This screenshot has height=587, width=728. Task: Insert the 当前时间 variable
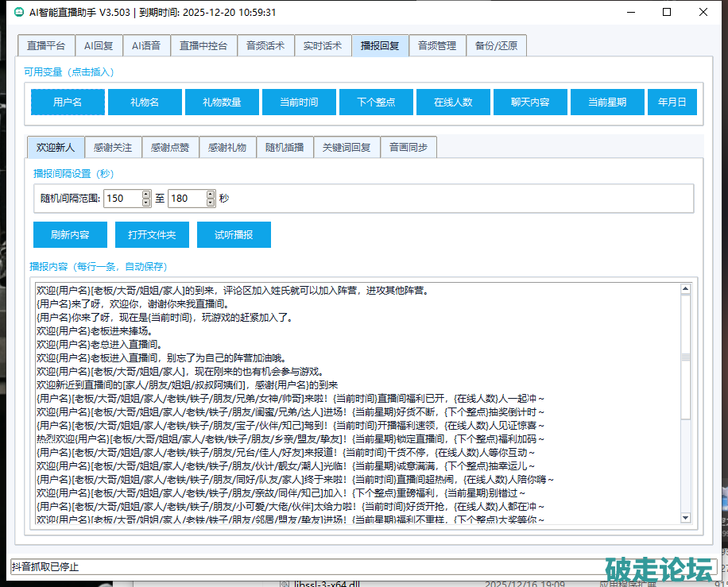coord(299,102)
